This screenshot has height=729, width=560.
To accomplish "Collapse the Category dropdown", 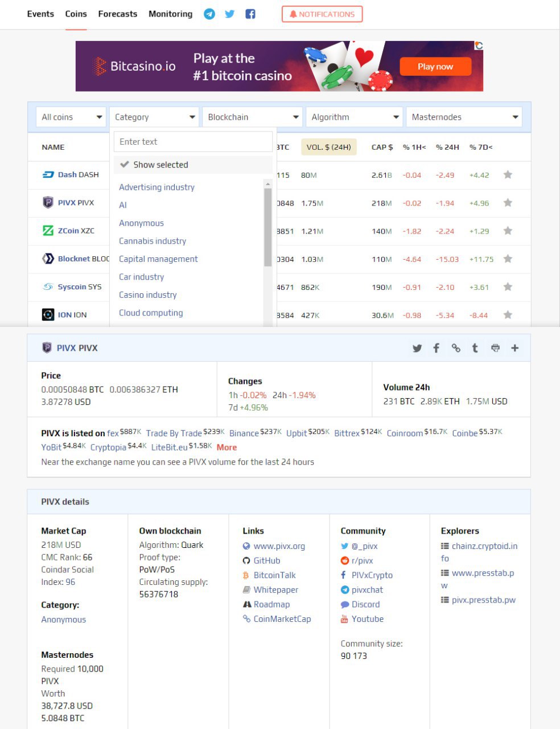I will coord(154,117).
